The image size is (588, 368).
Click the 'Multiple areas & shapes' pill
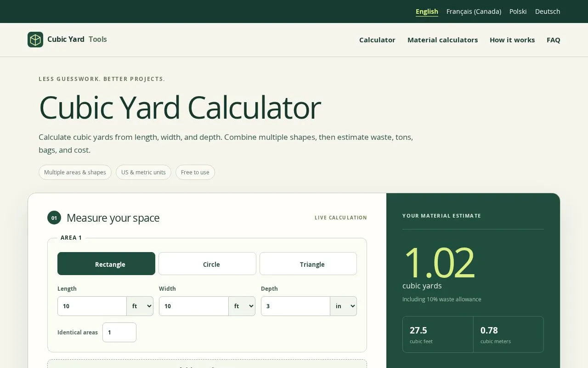pyautogui.click(x=75, y=172)
